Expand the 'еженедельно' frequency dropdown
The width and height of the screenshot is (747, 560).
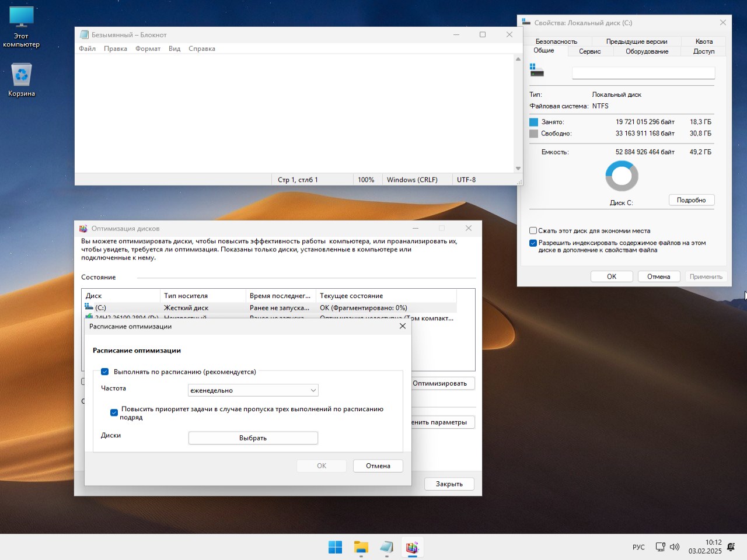tap(253, 390)
